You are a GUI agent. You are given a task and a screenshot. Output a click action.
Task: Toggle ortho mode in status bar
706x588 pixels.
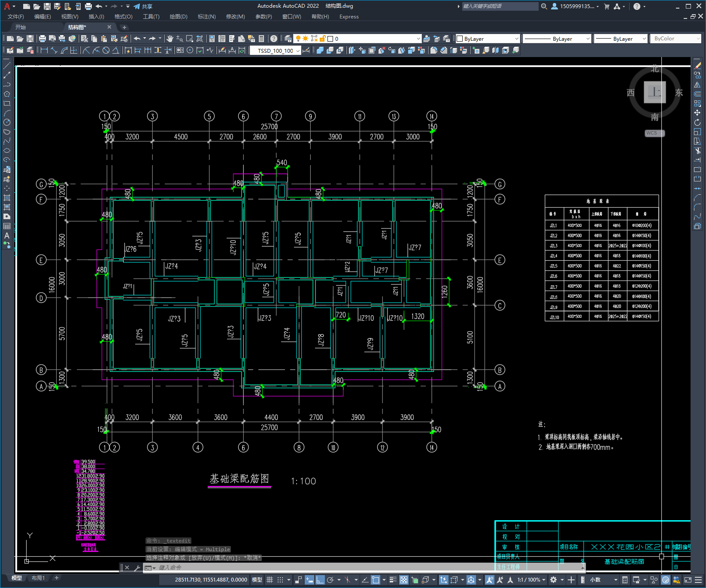[320, 580]
